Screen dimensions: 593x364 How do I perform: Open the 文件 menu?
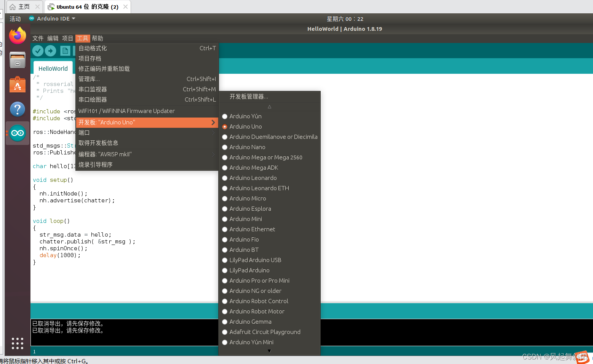(x=38, y=38)
